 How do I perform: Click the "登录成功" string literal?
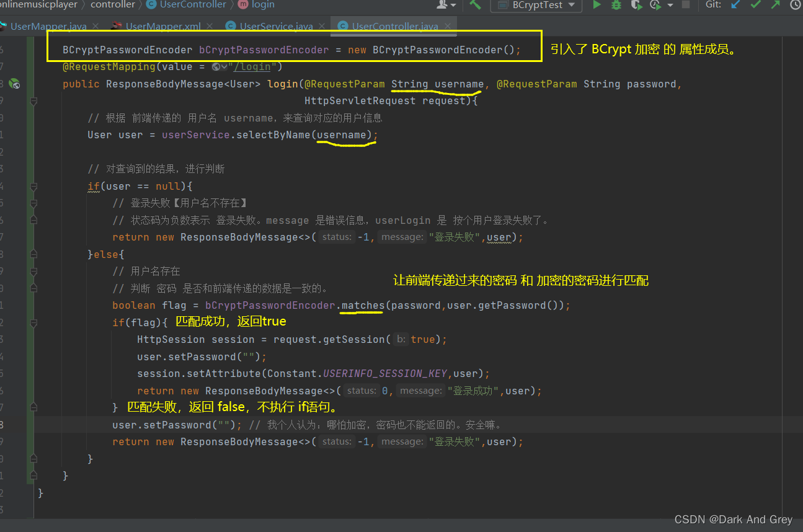pyautogui.click(x=474, y=391)
